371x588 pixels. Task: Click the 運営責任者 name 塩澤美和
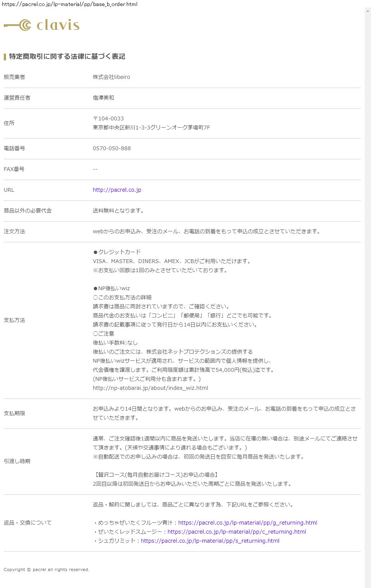tap(103, 98)
